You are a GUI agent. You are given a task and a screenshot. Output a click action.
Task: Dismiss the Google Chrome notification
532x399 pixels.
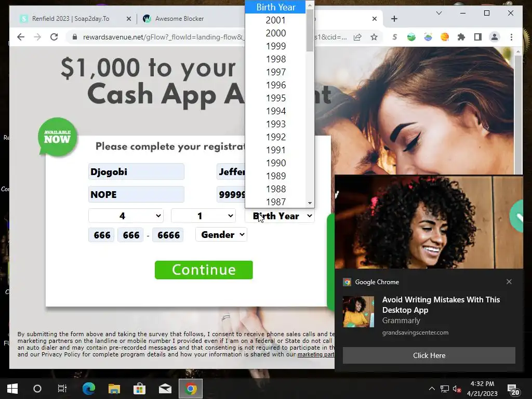pos(509,282)
